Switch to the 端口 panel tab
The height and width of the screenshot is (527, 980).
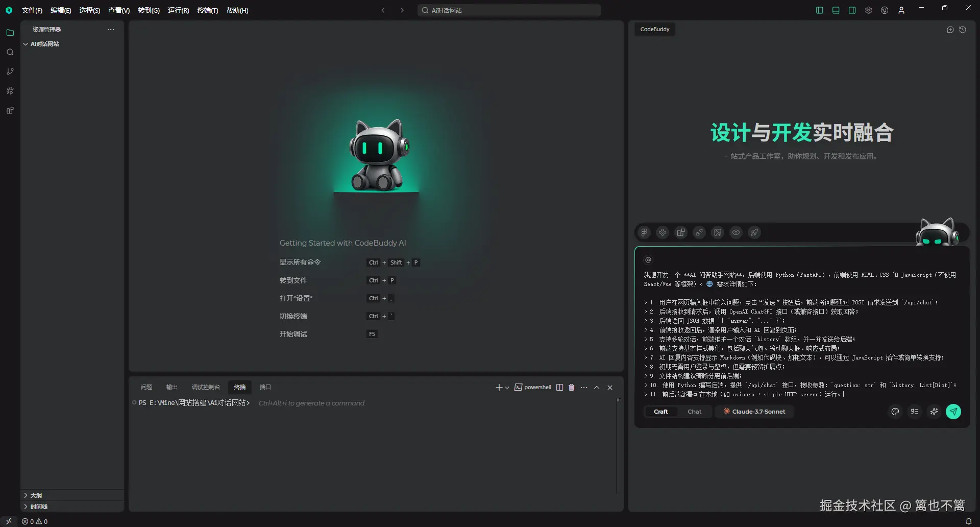265,387
